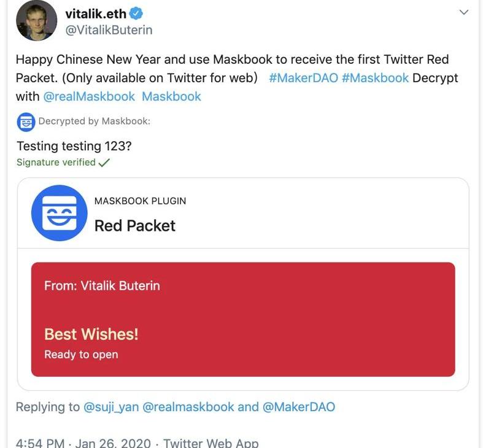The height and width of the screenshot is (448, 483).
Task: Open @realmaskbook in the replying line
Action: click(188, 407)
